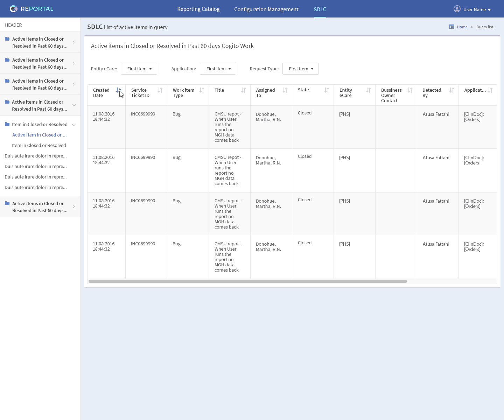Select Item in Closed or Resolved sub-item
Viewport: 504px width, 420px height.
click(39, 145)
